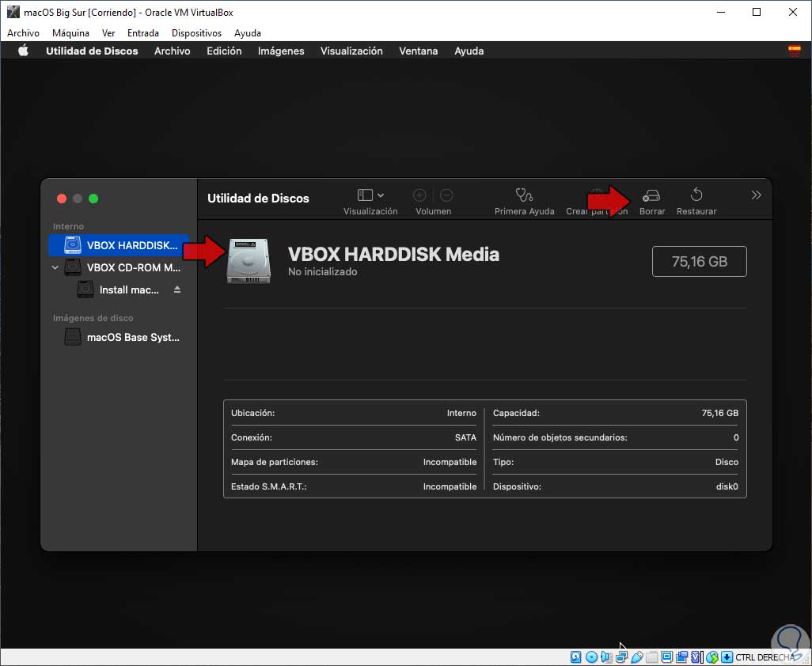Open the Ventana menu
This screenshot has height=666, width=812.
point(419,51)
